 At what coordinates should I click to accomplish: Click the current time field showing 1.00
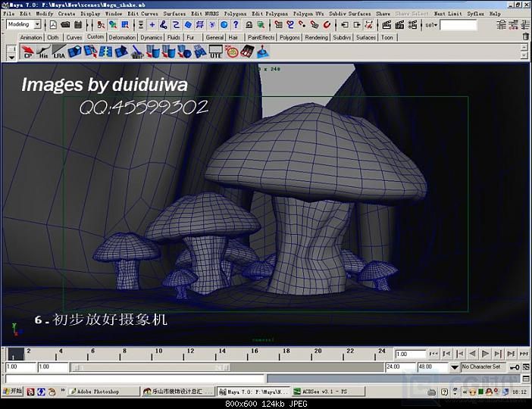tap(410, 354)
